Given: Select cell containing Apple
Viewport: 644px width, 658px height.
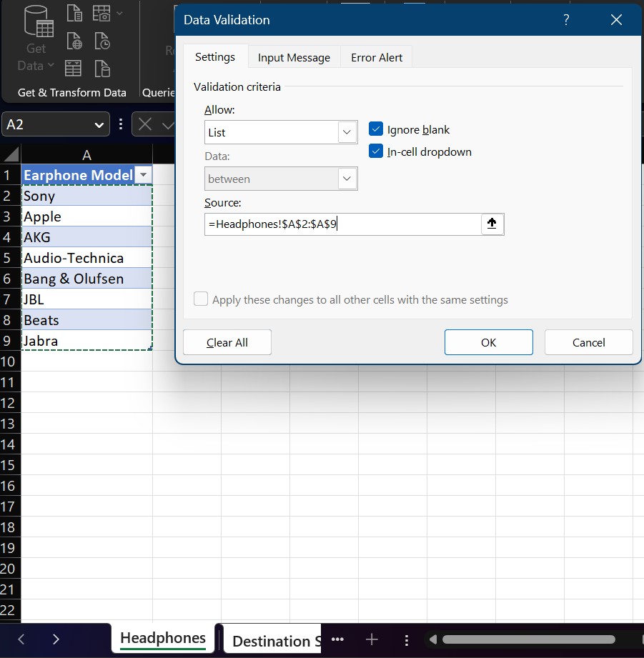Looking at the screenshot, I should [86, 216].
